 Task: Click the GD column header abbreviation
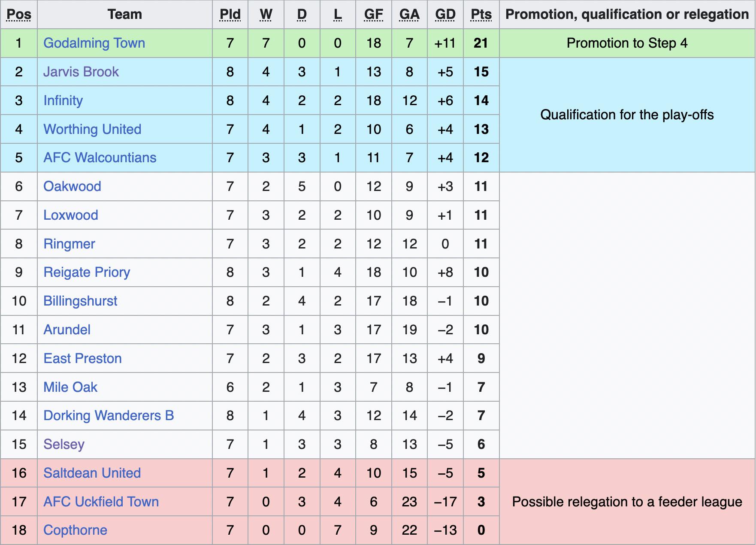pyautogui.click(x=445, y=14)
